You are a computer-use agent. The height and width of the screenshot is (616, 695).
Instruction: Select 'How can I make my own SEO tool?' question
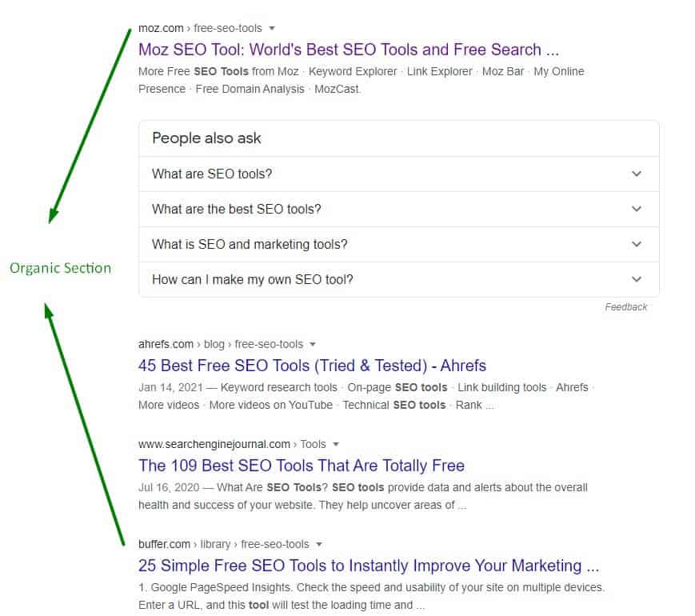[253, 279]
